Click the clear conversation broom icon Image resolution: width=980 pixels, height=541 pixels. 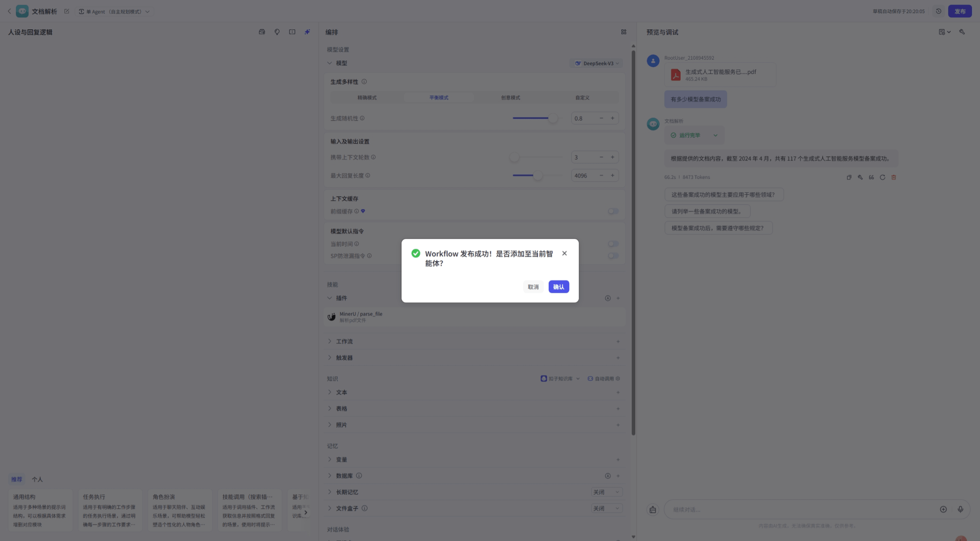point(652,510)
